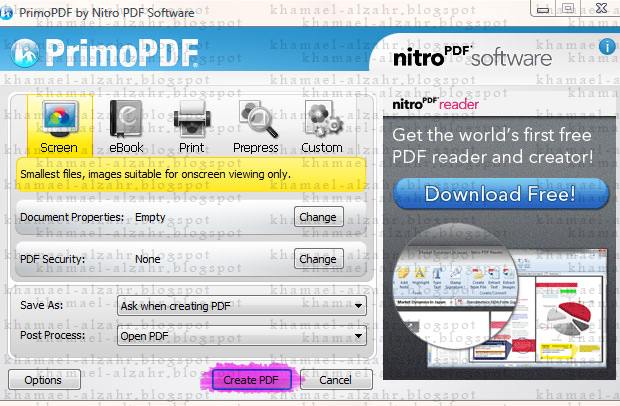Select the Screen quality profile icon
The height and width of the screenshot is (406, 620).
60,119
